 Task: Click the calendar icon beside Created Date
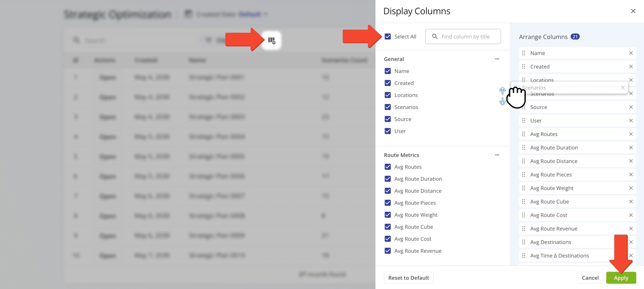[x=188, y=14]
